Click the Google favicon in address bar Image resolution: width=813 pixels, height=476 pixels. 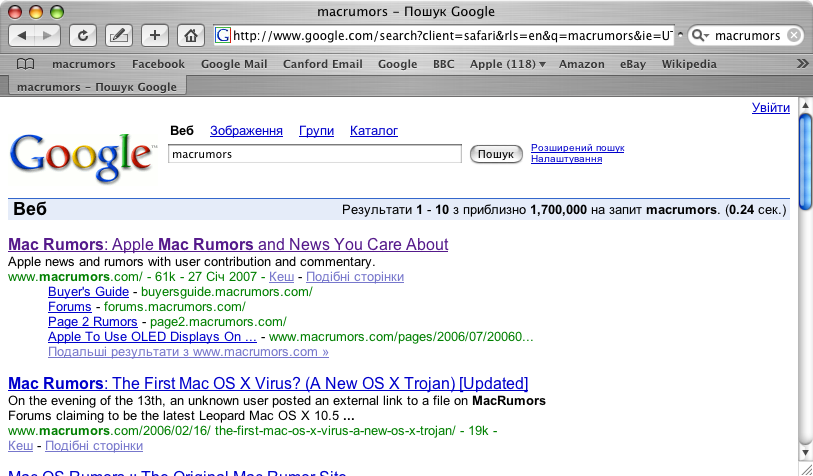[223, 35]
